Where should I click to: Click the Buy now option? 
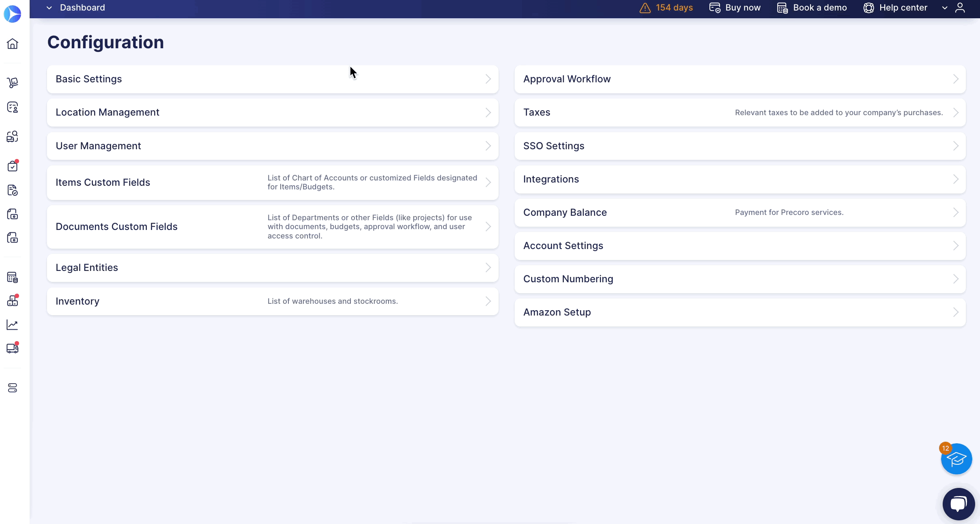coord(735,8)
